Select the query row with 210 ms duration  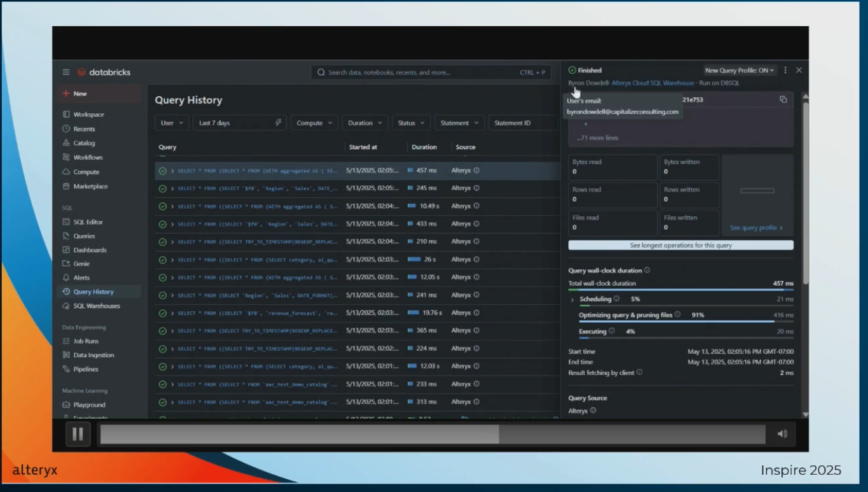(x=357, y=242)
